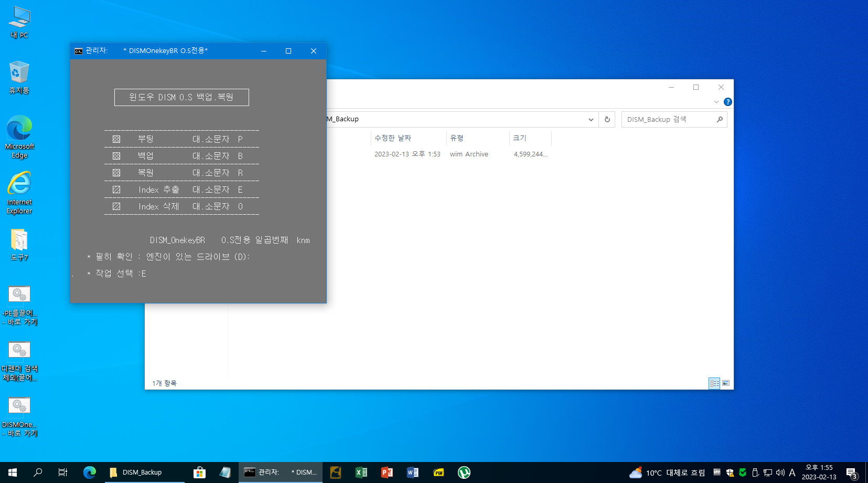Click the Explorer search magnifier icon
Screen dimensions: 868x483
click(720, 120)
